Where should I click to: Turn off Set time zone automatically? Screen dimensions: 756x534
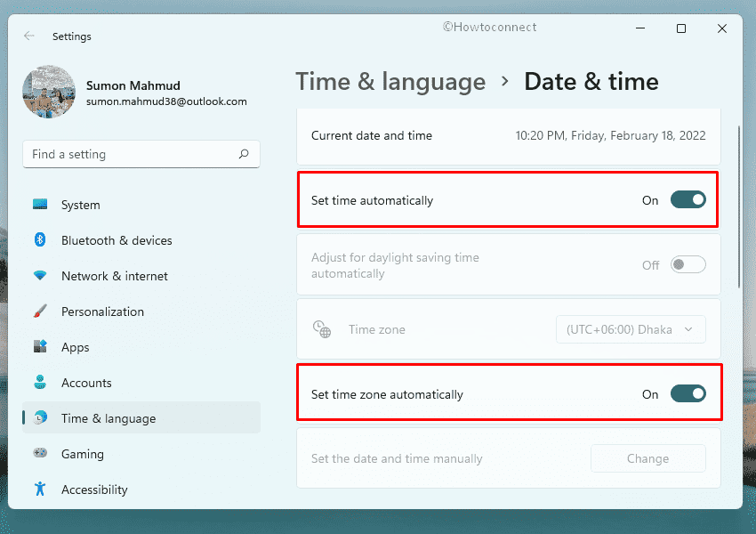click(x=688, y=393)
